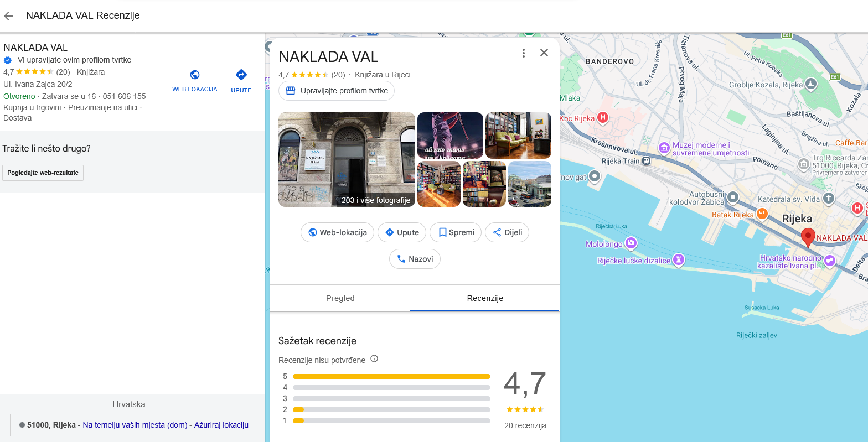Click the '20 recenzija' count text
The width and height of the screenshot is (868, 442).
coord(525,425)
